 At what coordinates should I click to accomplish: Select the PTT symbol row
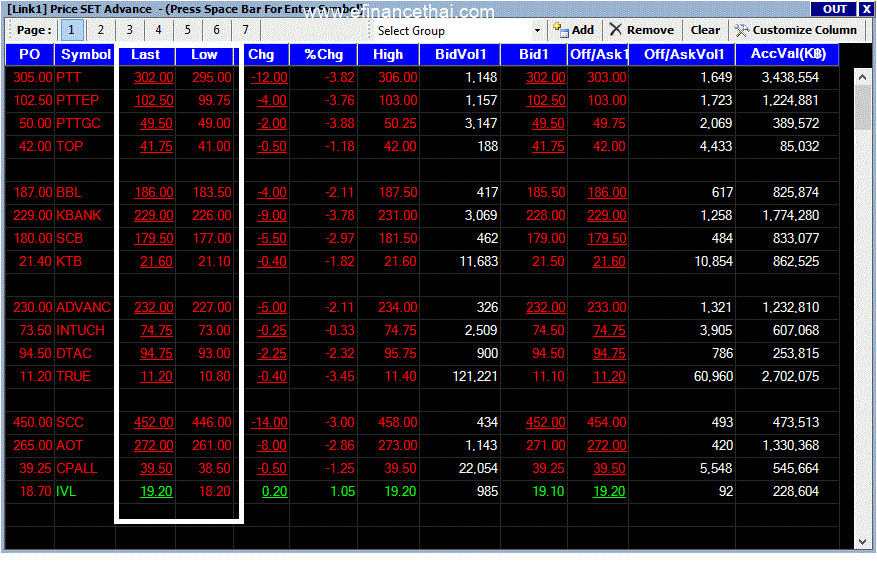pos(422,77)
